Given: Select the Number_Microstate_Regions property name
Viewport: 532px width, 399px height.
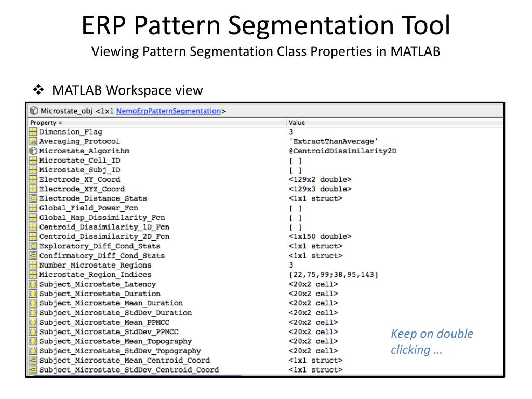Looking at the screenshot, I should tap(96, 264).
